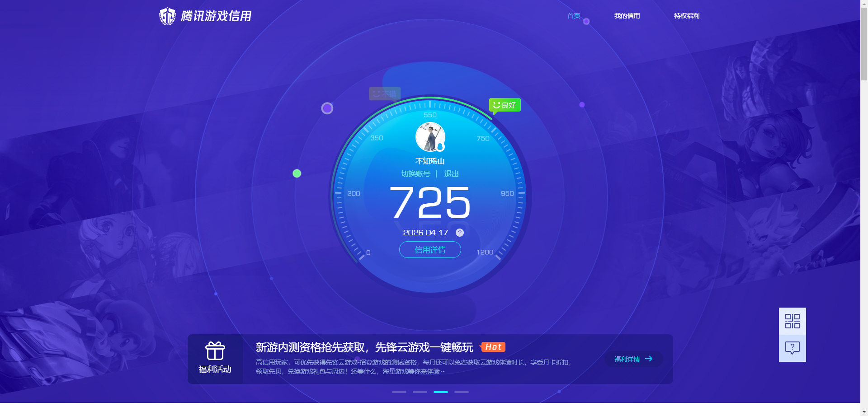Switch to the 我的信用 tab
Screen dimensions: 868x416
pos(627,16)
